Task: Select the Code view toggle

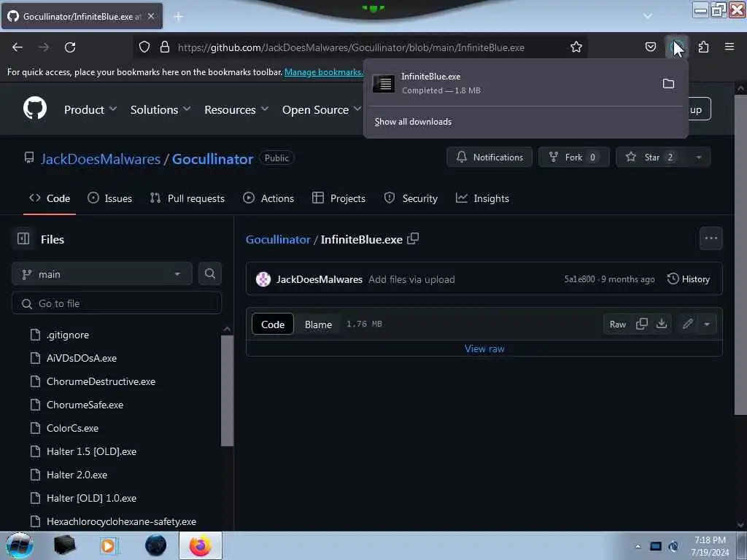Action: pyautogui.click(x=273, y=324)
